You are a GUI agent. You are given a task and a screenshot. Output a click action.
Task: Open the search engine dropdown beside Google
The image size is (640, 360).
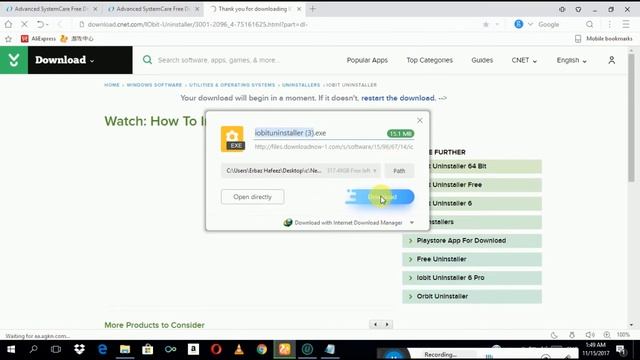pos(530,24)
